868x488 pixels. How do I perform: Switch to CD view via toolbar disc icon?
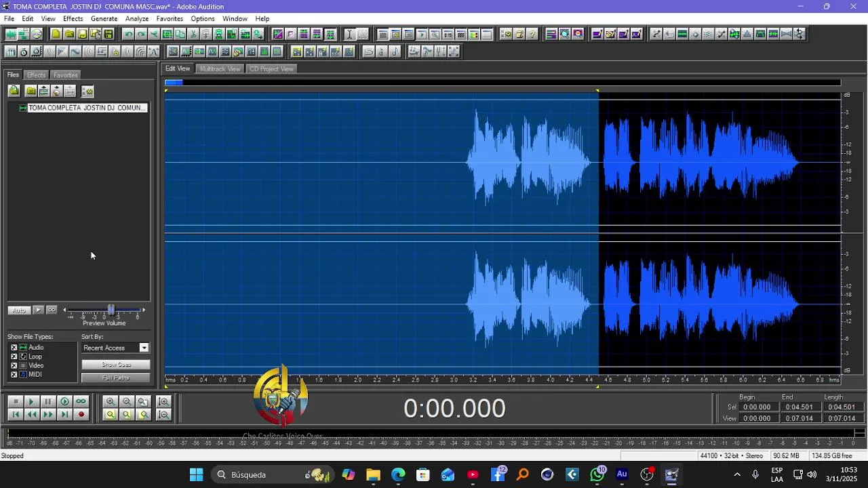pyautogui.click(x=37, y=34)
